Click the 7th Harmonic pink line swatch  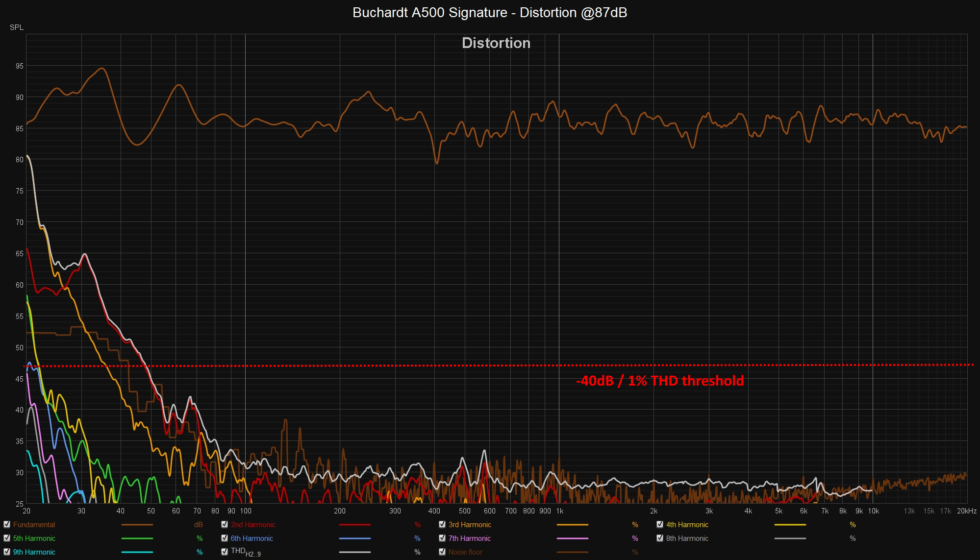point(573,538)
